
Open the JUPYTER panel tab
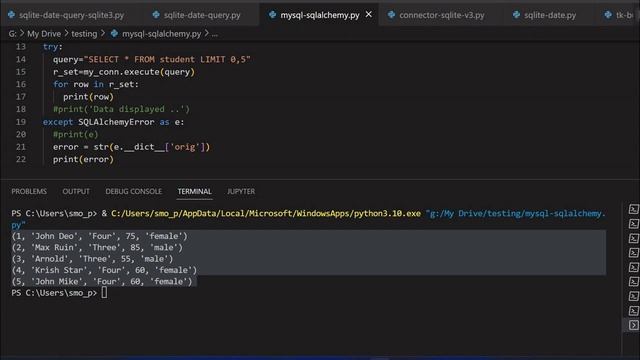click(x=241, y=191)
